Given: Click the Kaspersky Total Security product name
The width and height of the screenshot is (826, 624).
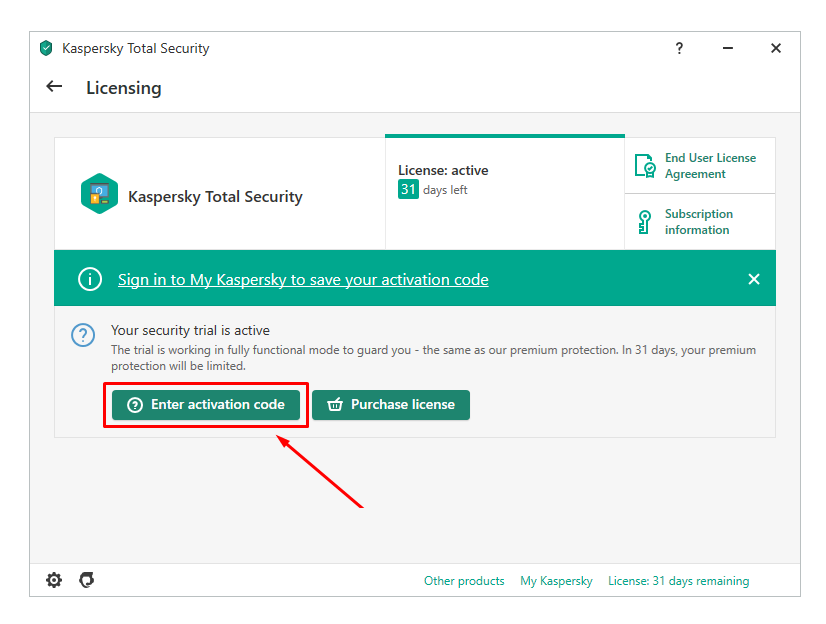Looking at the screenshot, I should click(x=215, y=196).
